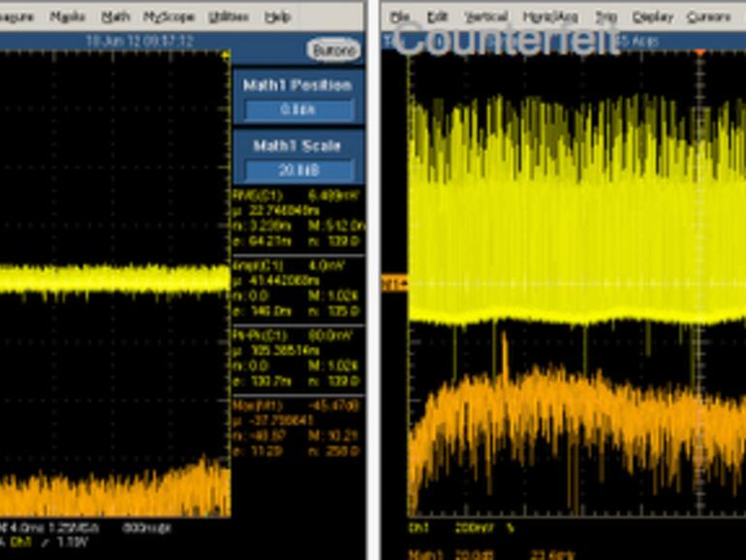Open the Masks menu
The image size is (746, 560).
click(67, 16)
